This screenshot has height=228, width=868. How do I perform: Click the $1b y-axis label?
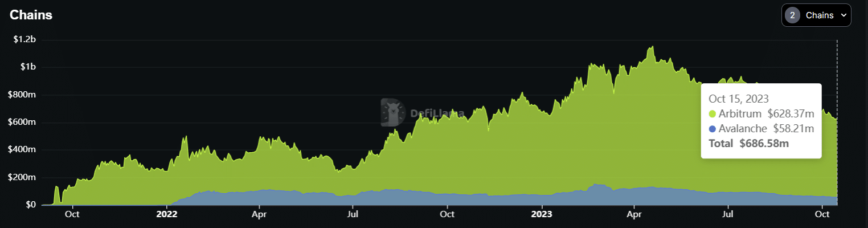[28, 67]
